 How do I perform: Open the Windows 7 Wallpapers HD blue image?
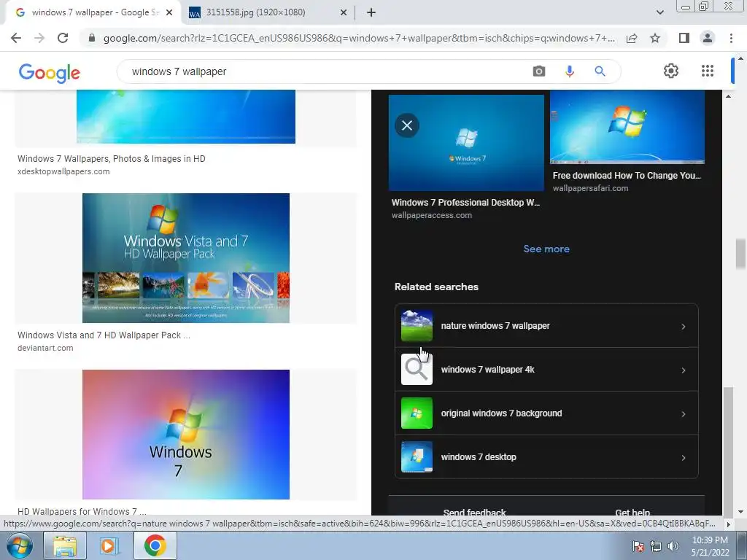(186, 116)
